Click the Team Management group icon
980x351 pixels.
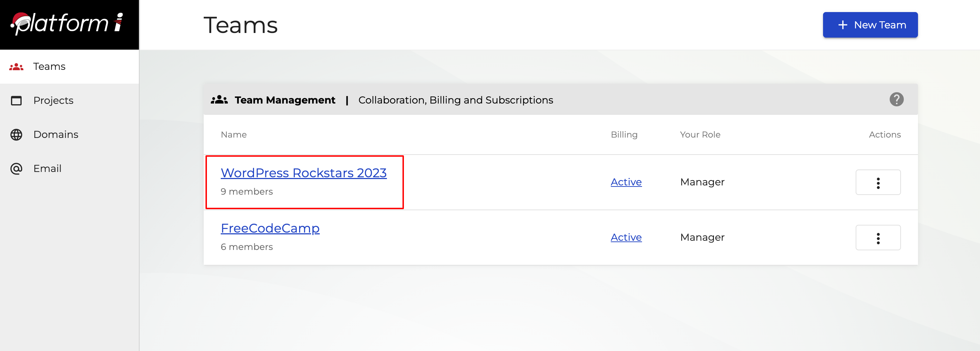pyautogui.click(x=219, y=100)
